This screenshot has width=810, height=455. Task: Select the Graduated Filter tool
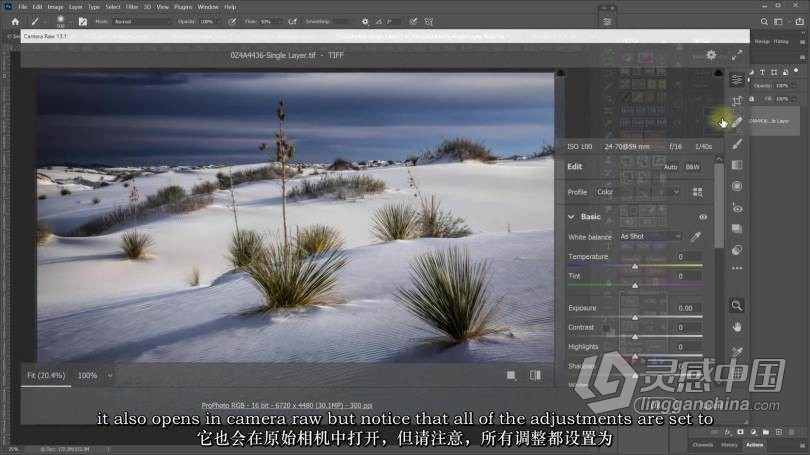click(737, 165)
